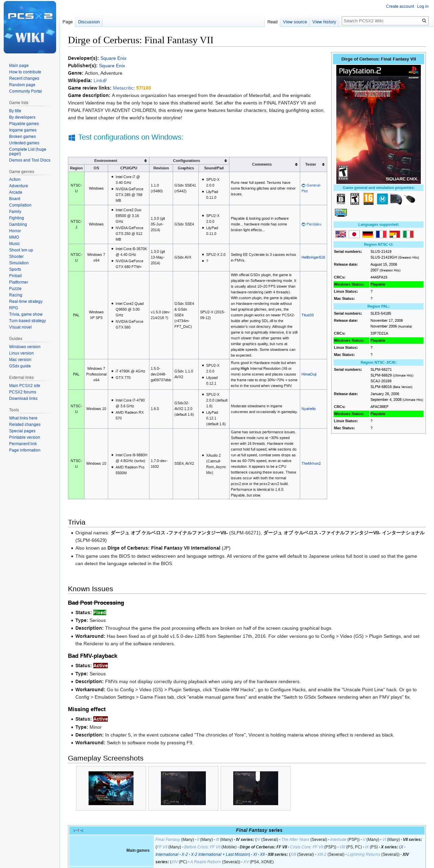Screen dimensions: 434x868
Task: Click the Log in link
Action: (423, 6)
